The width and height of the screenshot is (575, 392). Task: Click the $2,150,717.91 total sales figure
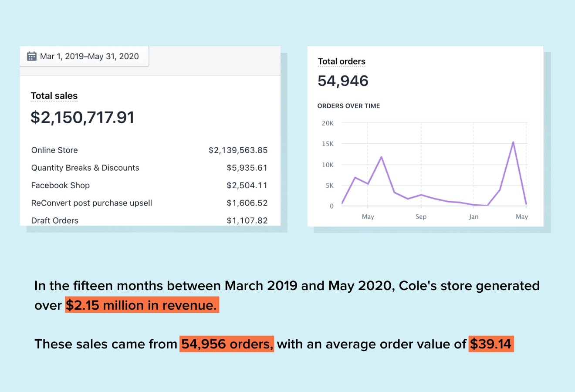pyautogui.click(x=82, y=118)
